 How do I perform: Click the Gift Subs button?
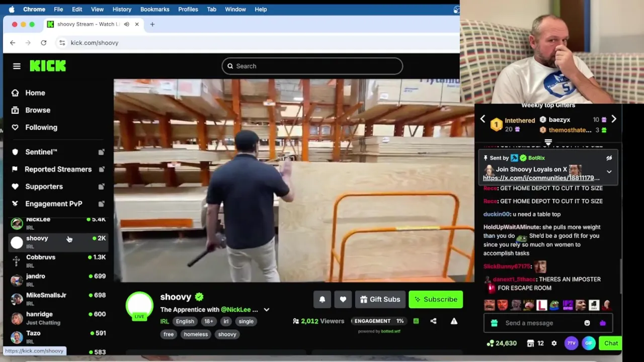tap(380, 299)
